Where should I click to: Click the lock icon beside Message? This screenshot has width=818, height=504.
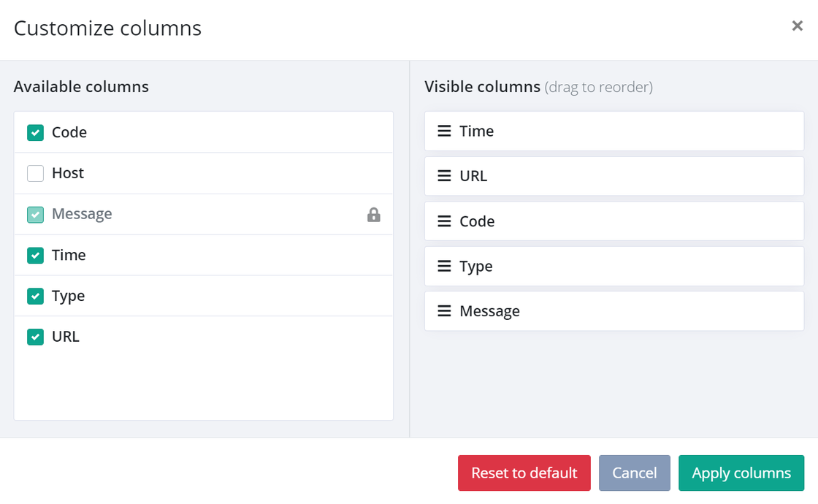coord(373,215)
